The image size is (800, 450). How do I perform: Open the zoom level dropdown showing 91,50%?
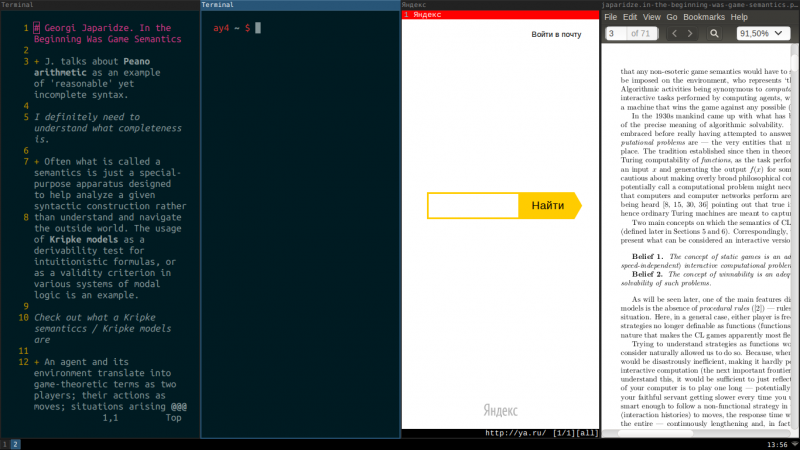(x=763, y=34)
